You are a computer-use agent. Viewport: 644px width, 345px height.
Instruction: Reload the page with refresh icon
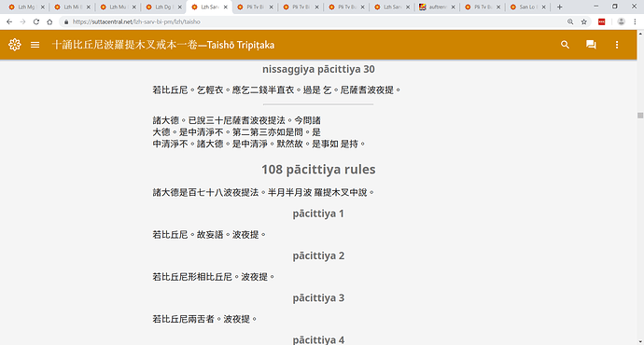[x=36, y=21]
